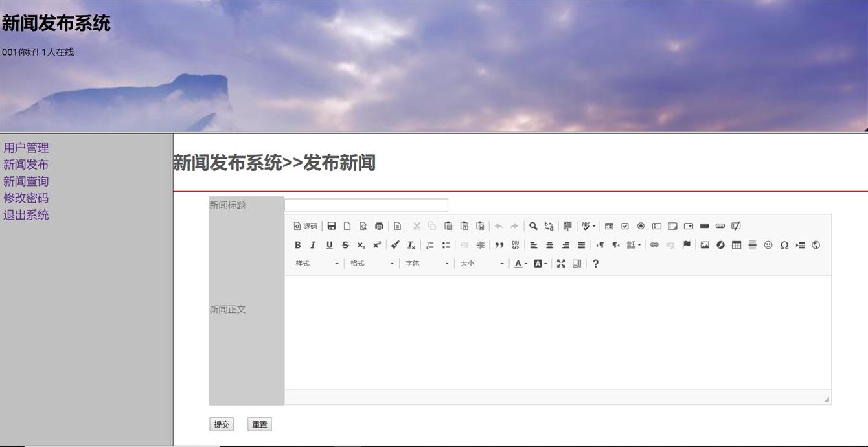
Task: Center the text alignment
Action: (549, 245)
